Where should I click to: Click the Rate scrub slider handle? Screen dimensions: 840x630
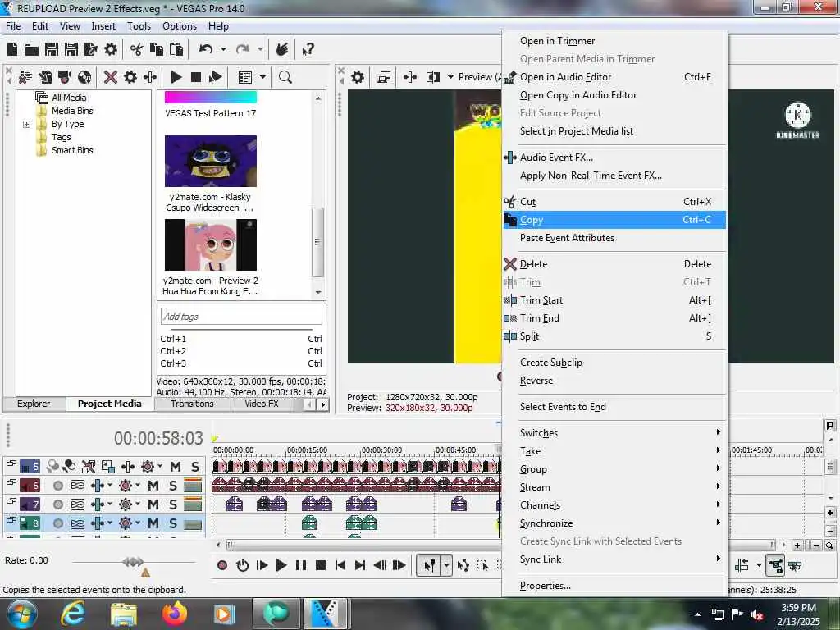[x=133, y=561]
